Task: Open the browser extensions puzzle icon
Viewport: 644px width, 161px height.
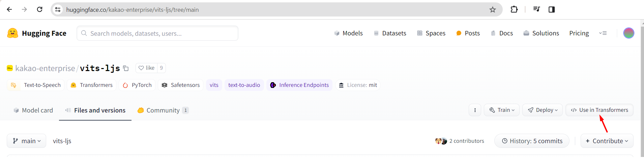Action: (x=514, y=9)
